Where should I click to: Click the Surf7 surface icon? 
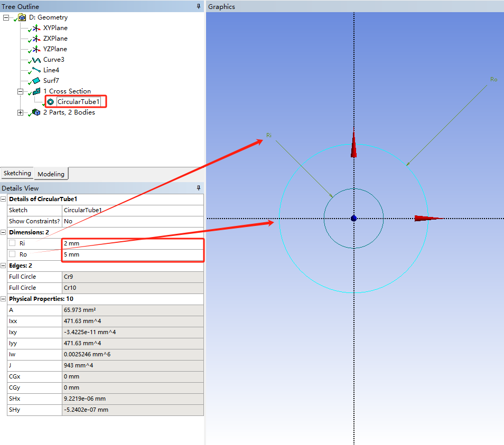tap(36, 80)
